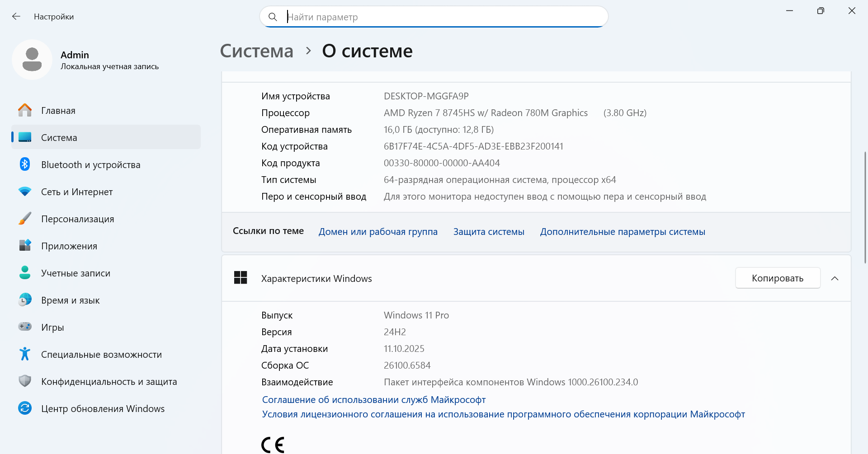Image resolution: width=868 pixels, height=454 pixels.
Task: Click the Пакет интерфейса компонентов Windows value
Action: click(511, 382)
